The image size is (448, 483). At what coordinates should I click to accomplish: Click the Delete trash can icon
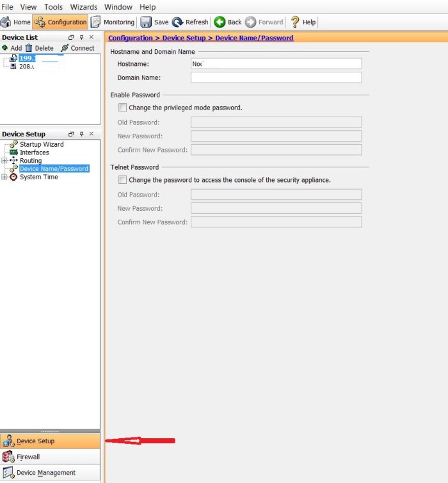click(x=28, y=48)
